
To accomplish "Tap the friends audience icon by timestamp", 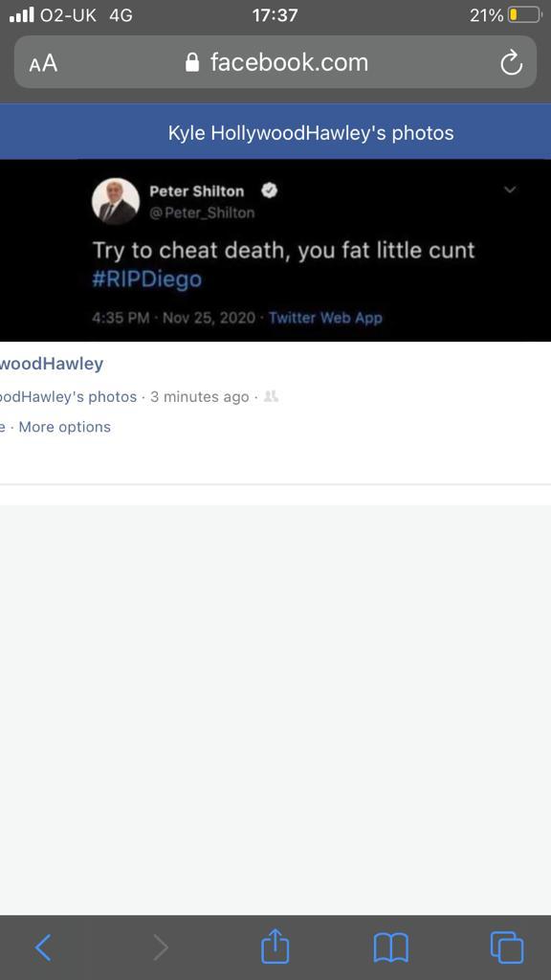I will coord(271,396).
